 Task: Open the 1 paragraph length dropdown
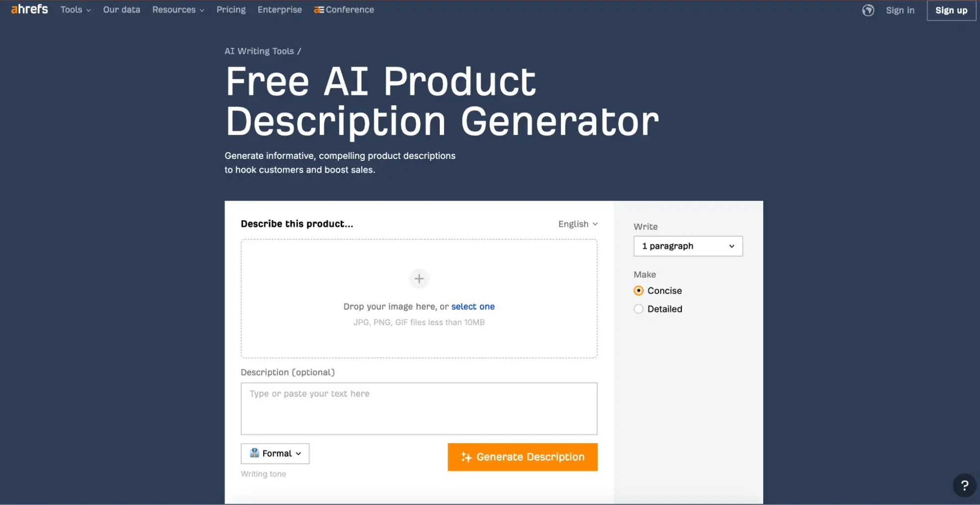click(687, 246)
